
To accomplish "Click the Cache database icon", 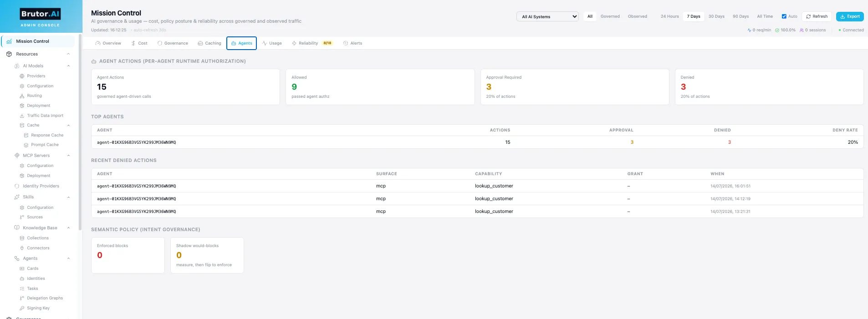I will pyautogui.click(x=22, y=126).
